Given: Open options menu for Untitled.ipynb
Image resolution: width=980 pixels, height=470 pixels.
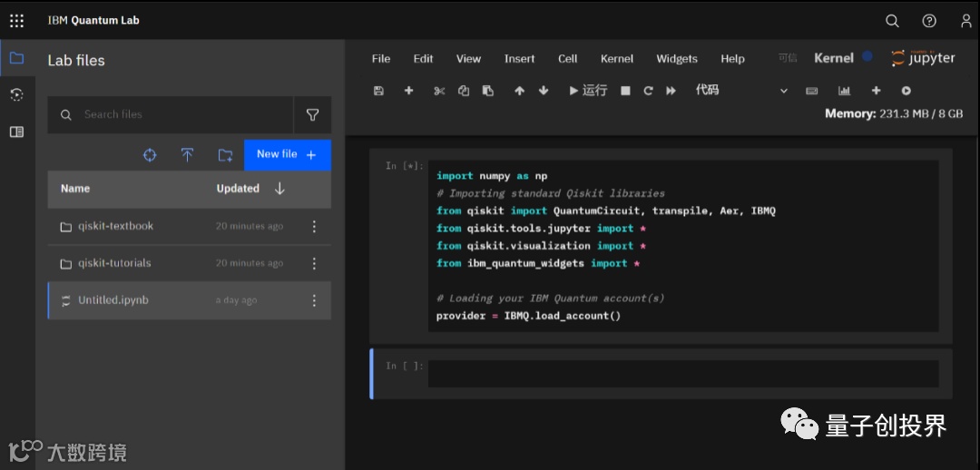Looking at the screenshot, I should pos(315,300).
